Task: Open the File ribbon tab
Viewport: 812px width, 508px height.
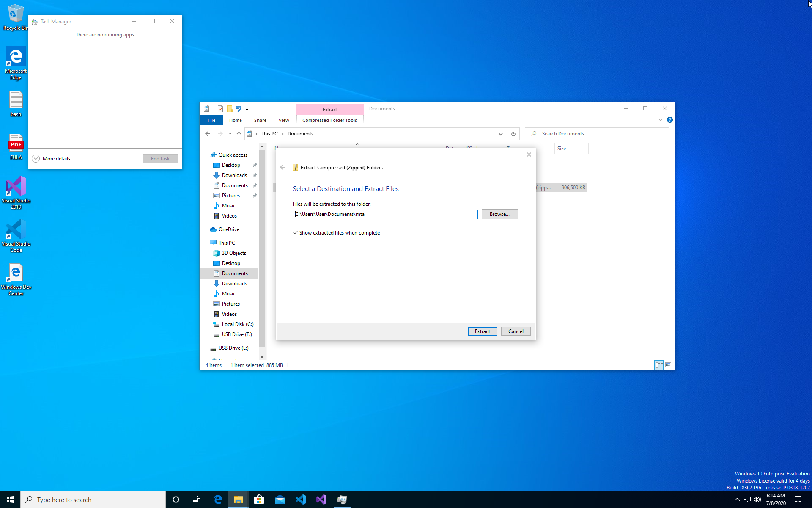Action: coord(211,120)
